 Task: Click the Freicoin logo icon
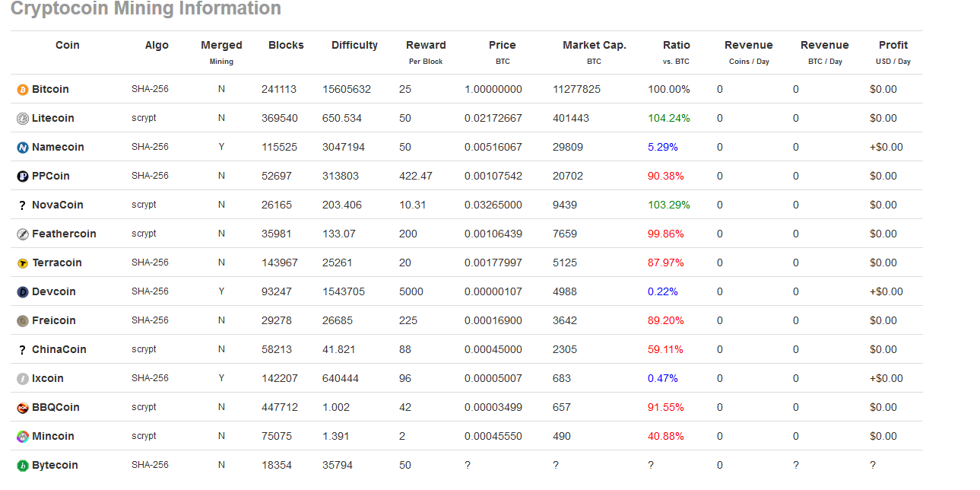pos(23,321)
